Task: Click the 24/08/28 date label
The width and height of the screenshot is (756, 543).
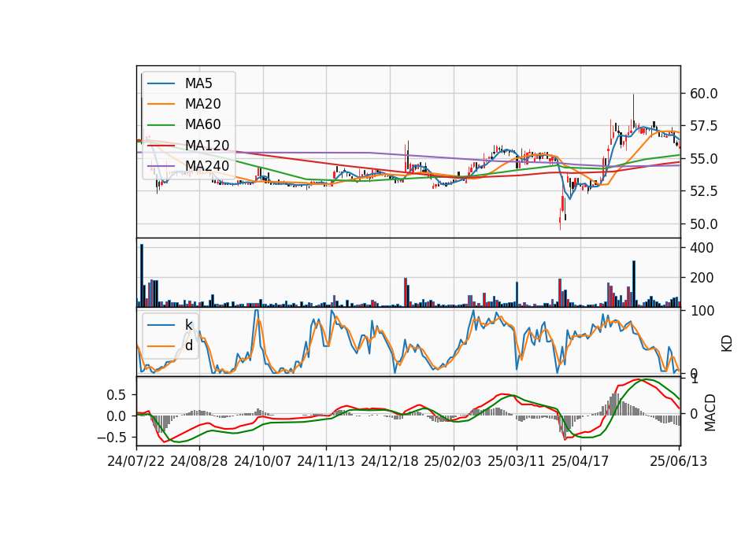Action: tap(199, 461)
